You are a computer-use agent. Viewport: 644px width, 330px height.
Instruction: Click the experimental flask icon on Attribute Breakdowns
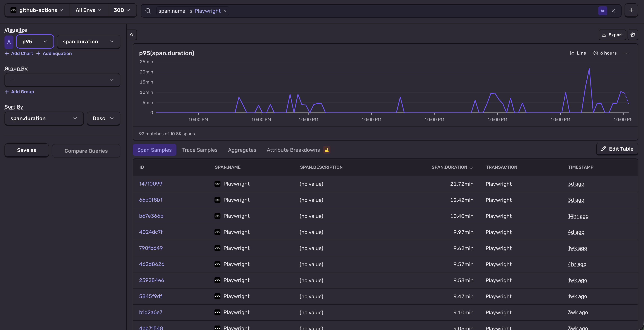(x=326, y=150)
